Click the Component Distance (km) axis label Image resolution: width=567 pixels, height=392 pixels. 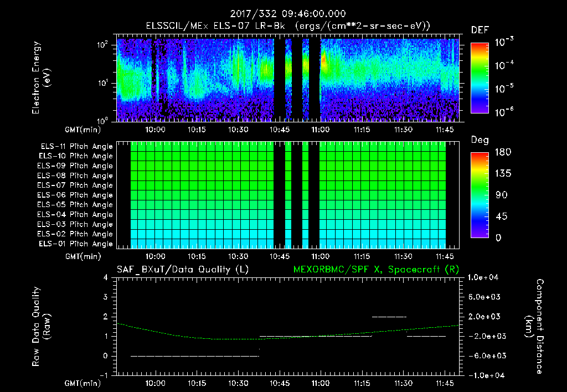click(534, 327)
